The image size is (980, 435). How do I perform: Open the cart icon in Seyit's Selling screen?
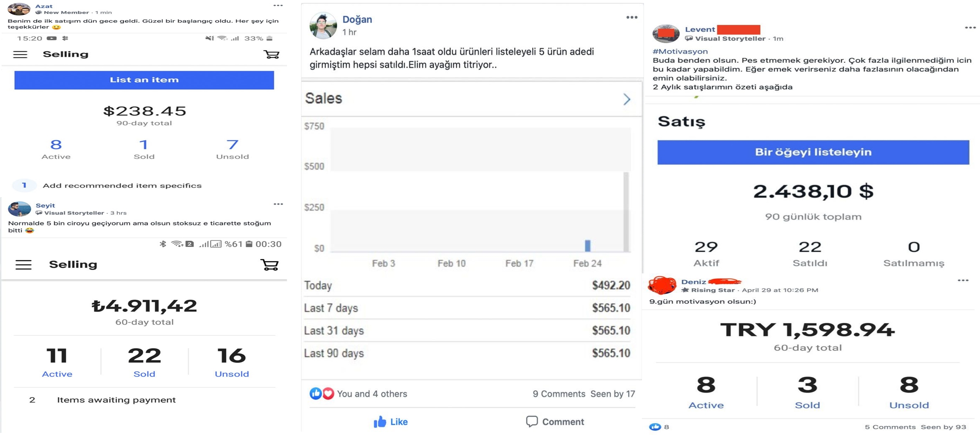click(269, 265)
